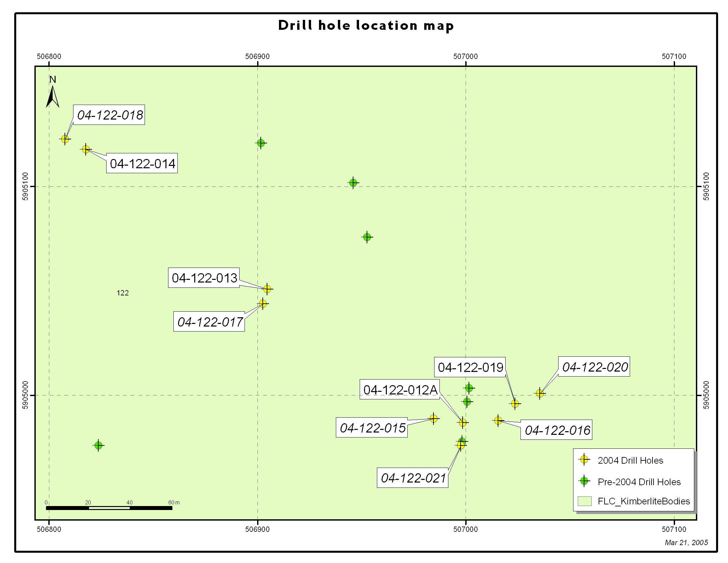Click the FLC_KimberliteBodies legend color swatch
The image size is (728, 563).
584,501
